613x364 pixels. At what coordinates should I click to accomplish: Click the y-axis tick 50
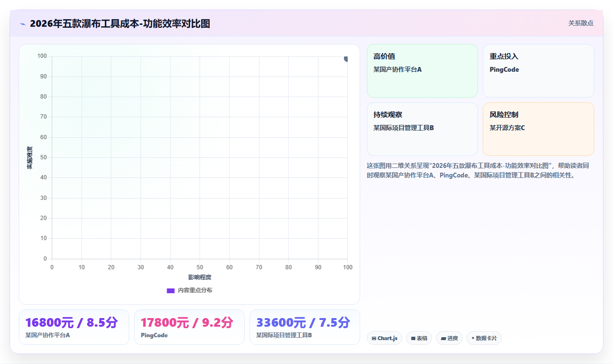[x=43, y=157]
